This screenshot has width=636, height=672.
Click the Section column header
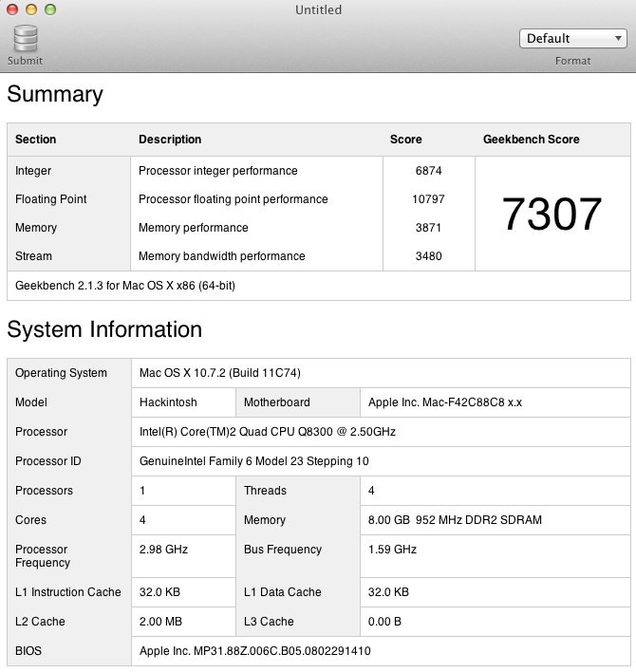coord(35,140)
